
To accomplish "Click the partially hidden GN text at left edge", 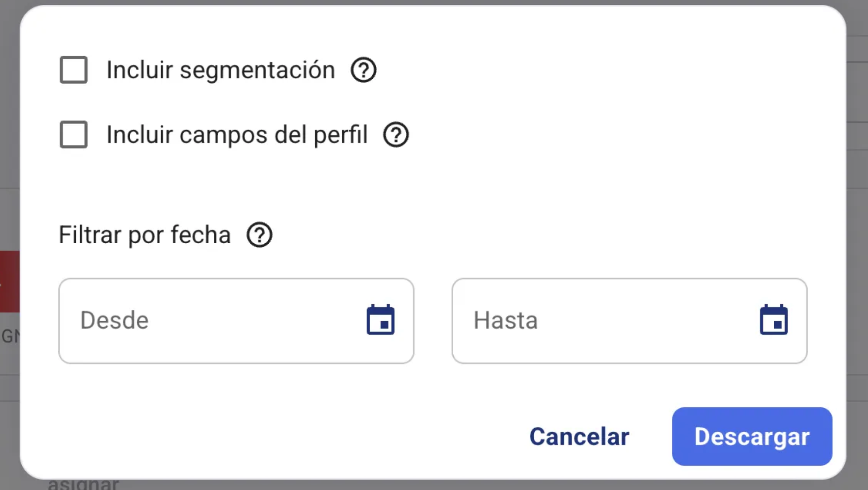I will [x=9, y=336].
